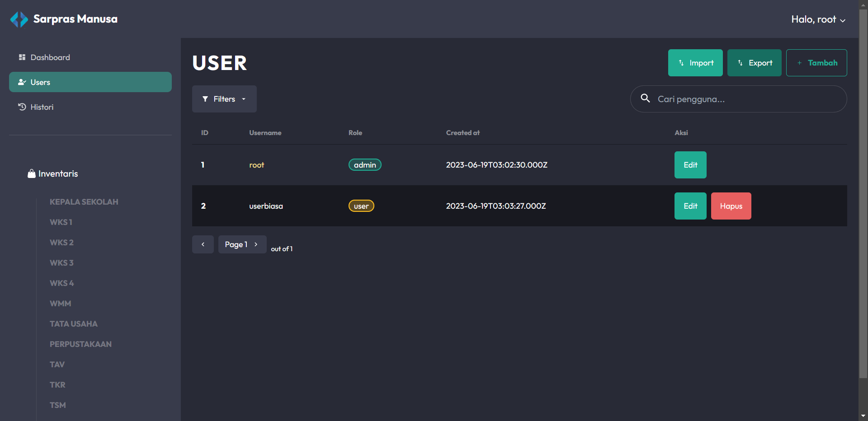Viewport: 868px width, 421px height.
Task: Open TAV inventory
Action: coord(57,365)
